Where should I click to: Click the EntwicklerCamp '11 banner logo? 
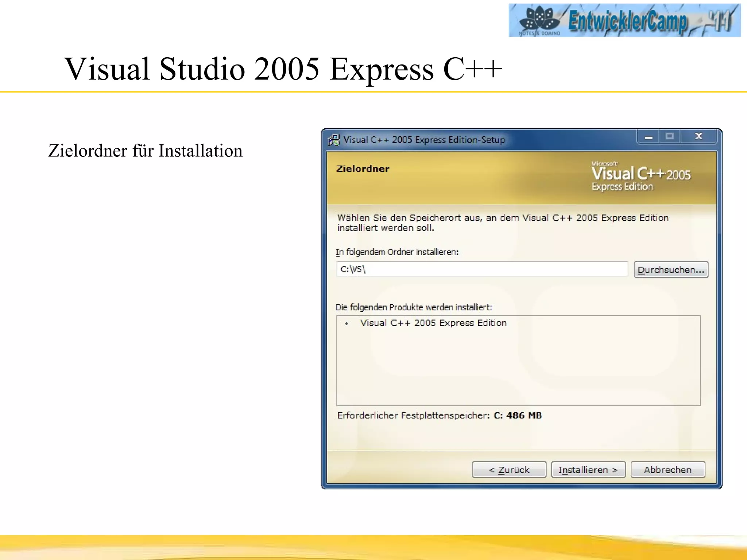(624, 20)
